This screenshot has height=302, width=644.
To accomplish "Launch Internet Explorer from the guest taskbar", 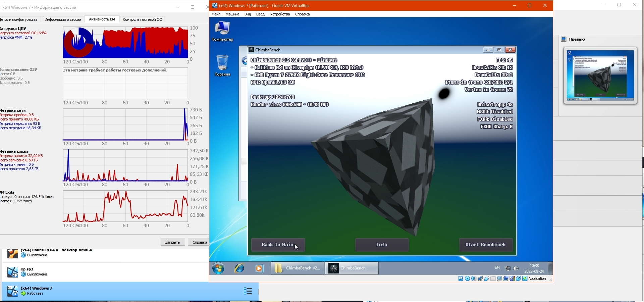I will point(239,268).
